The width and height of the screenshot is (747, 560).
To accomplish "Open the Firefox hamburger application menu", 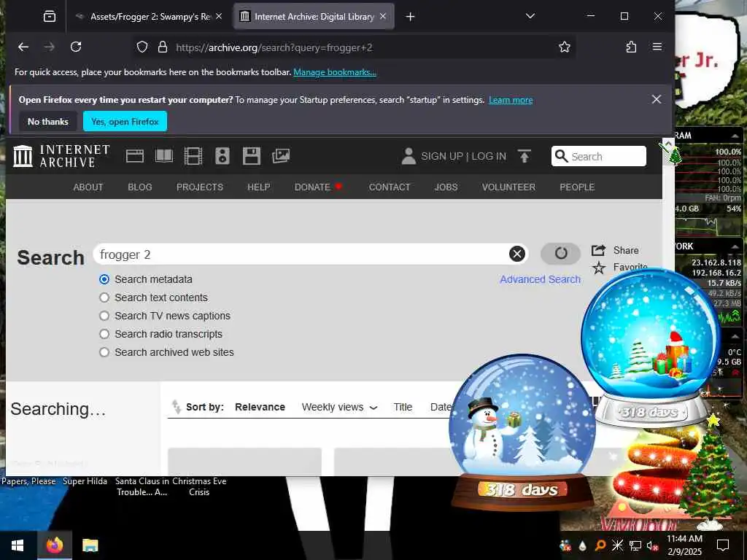I will pyautogui.click(x=657, y=47).
